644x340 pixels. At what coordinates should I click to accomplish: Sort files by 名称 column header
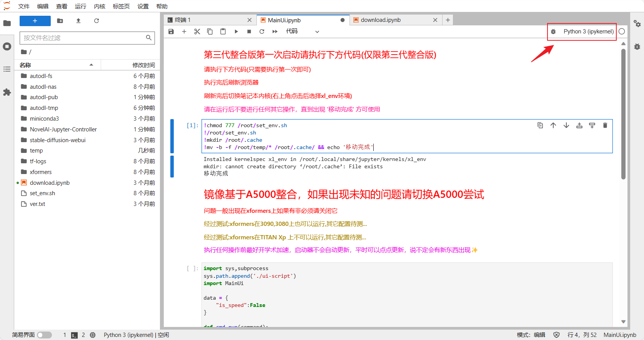(x=58, y=65)
